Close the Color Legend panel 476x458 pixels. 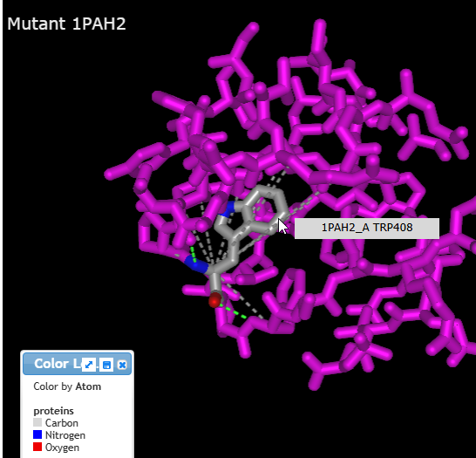click(122, 365)
